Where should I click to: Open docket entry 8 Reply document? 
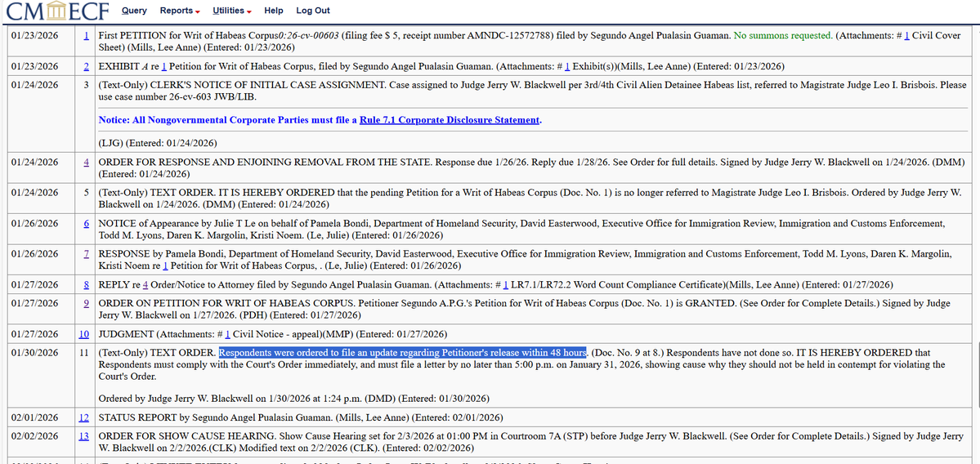tap(87, 285)
